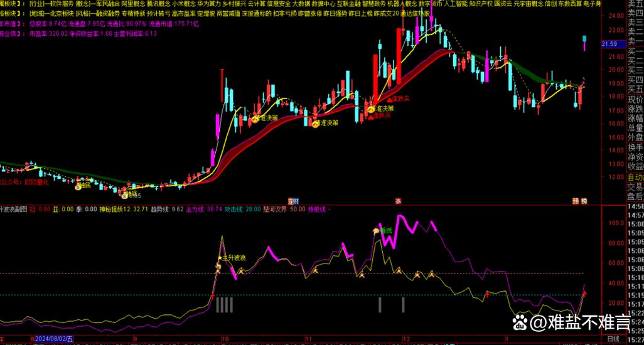Open the 腾讯概念 concept tag

(159, 4)
